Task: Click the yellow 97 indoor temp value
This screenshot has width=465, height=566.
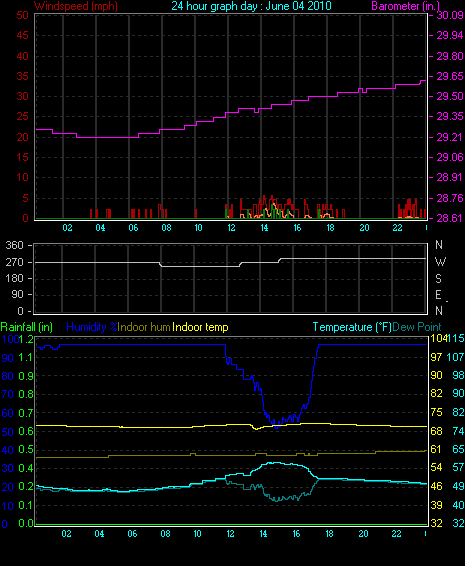Action: 436,357
